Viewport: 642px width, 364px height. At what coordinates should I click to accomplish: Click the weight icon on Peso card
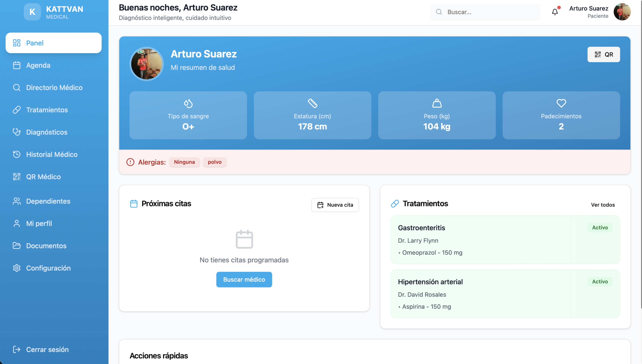click(x=437, y=103)
